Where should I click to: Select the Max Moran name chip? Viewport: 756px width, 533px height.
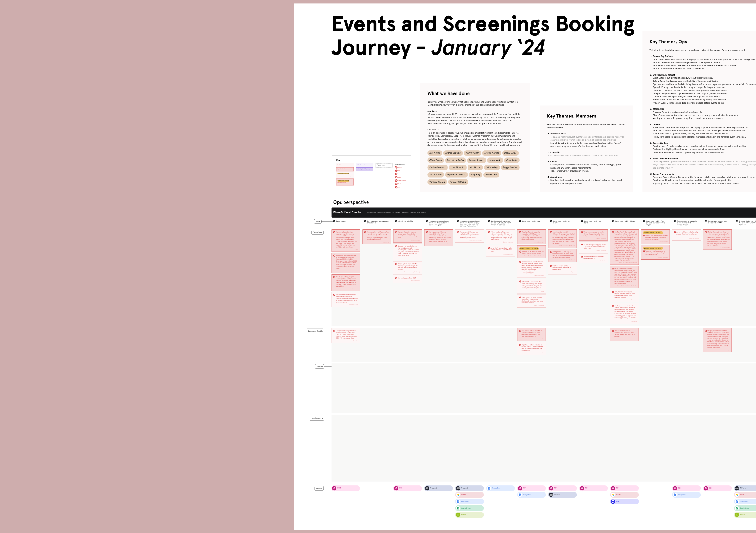(475, 167)
